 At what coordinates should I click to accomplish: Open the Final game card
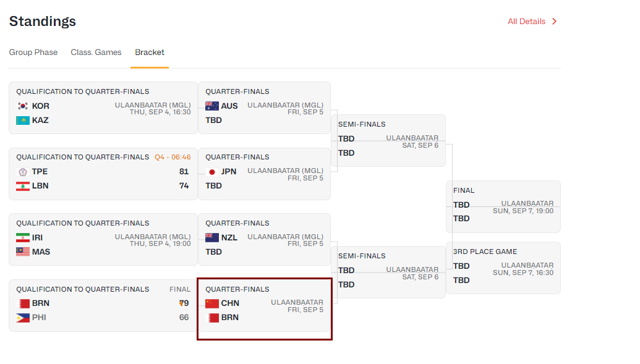click(x=503, y=206)
